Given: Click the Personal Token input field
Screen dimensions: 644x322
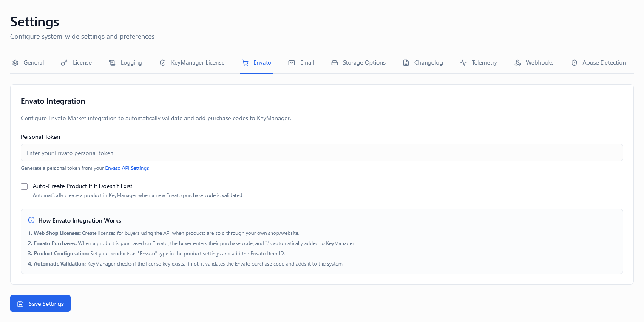Looking at the screenshot, I should pyautogui.click(x=322, y=153).
